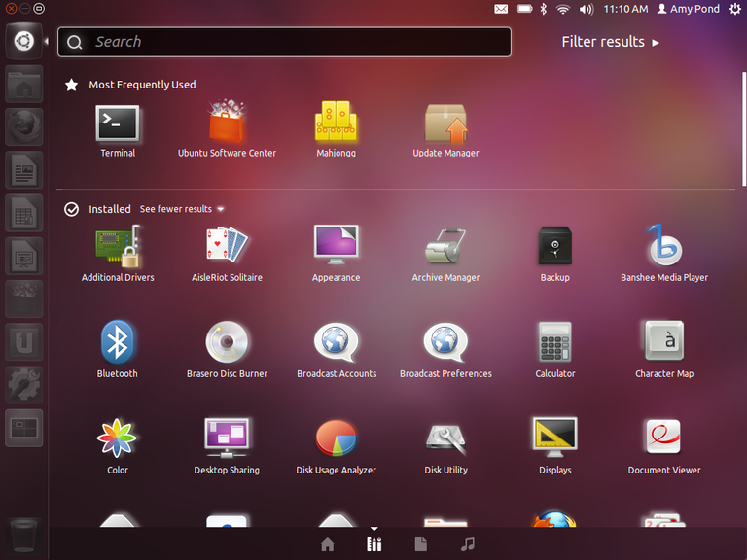Open the clock showing 11:10 AM

point(625,9)
